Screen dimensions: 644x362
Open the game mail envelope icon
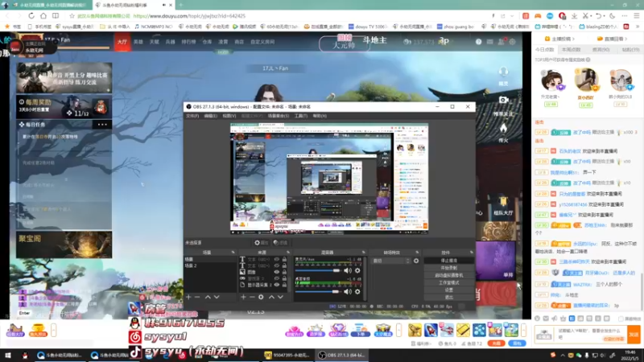point(489,42)
